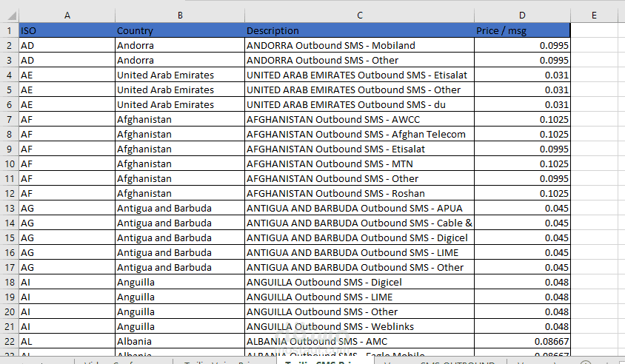Select column C header

(360, 15)
